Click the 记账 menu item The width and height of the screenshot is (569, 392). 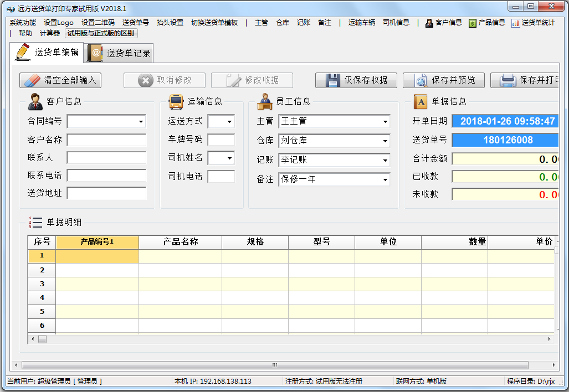click(x=304, y=23)
